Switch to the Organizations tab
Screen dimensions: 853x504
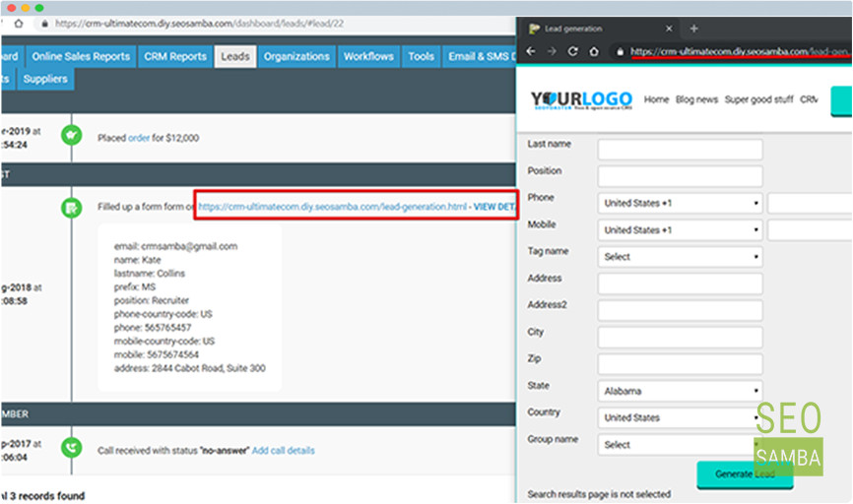296,56
